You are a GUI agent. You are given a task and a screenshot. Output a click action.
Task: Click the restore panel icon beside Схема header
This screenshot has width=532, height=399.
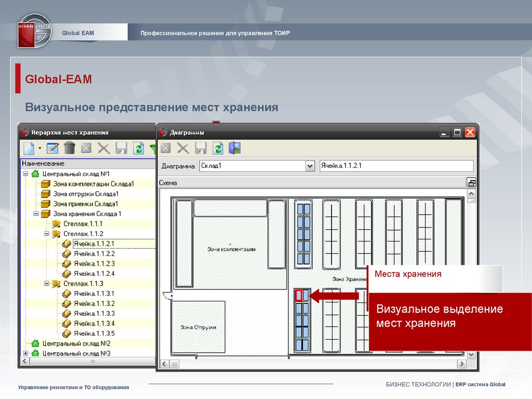(x=471, y=183)
